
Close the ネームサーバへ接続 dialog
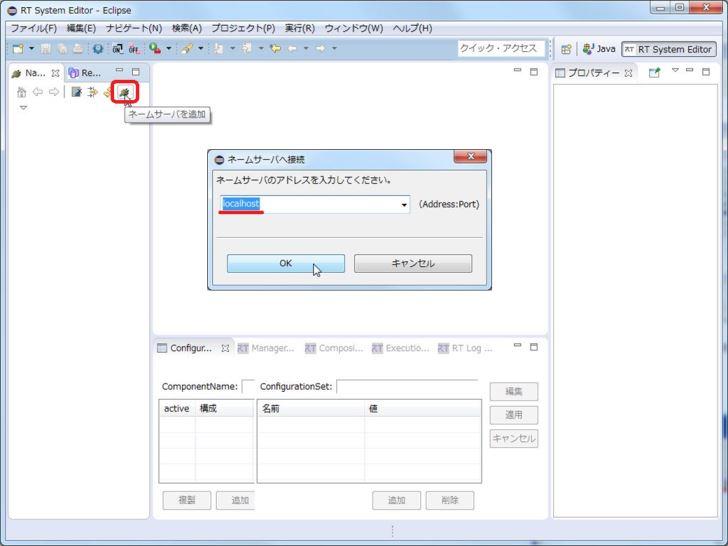(x=470, y=156)
